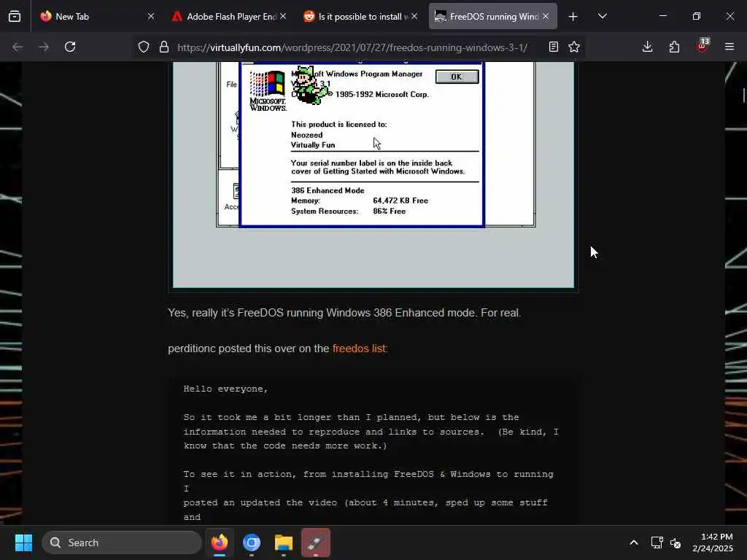Viewport: 747px width, 560px height.
Task: Open the Downloads panel
Action: (x=648, y=47)
